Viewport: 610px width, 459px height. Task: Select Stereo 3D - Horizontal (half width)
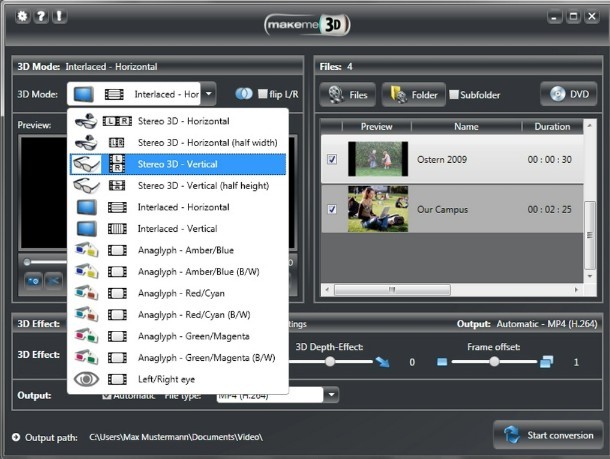coord(178,142)
